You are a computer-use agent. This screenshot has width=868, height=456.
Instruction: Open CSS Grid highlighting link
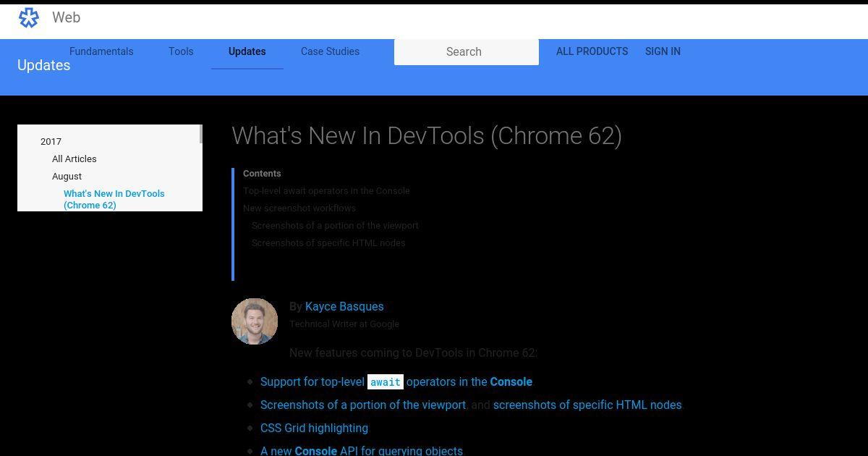pyautogui.click(x=314, y=428)
